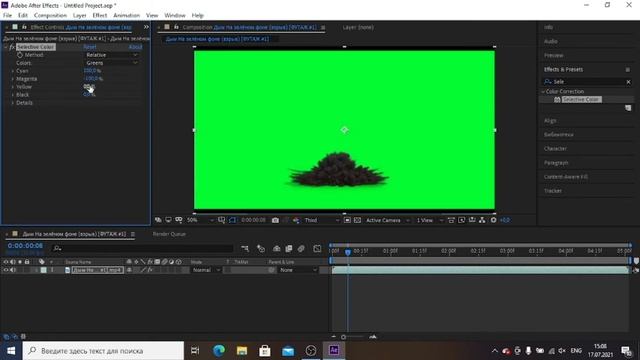
Task: Click the Cyan percentage value
Action: pos(92,71)
